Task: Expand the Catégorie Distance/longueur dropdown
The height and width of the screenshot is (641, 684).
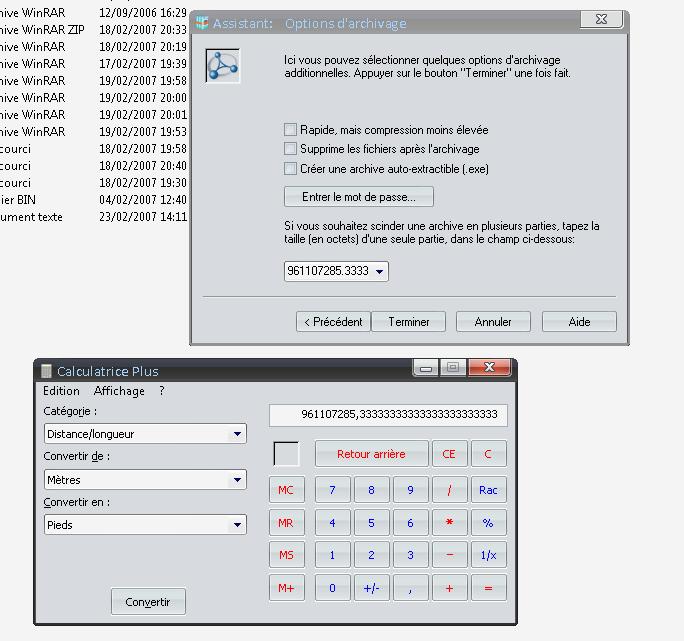Action: coord(237,434)
